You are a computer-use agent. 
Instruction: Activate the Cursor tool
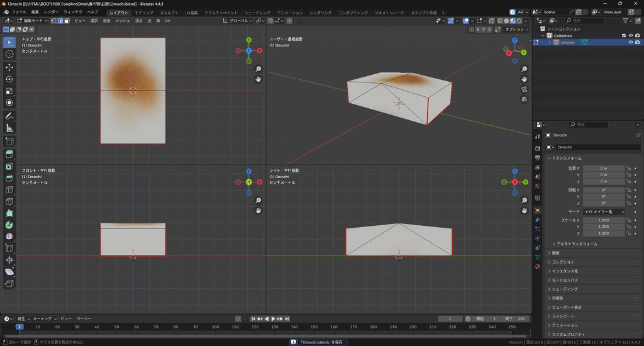(x=9, y=54)
